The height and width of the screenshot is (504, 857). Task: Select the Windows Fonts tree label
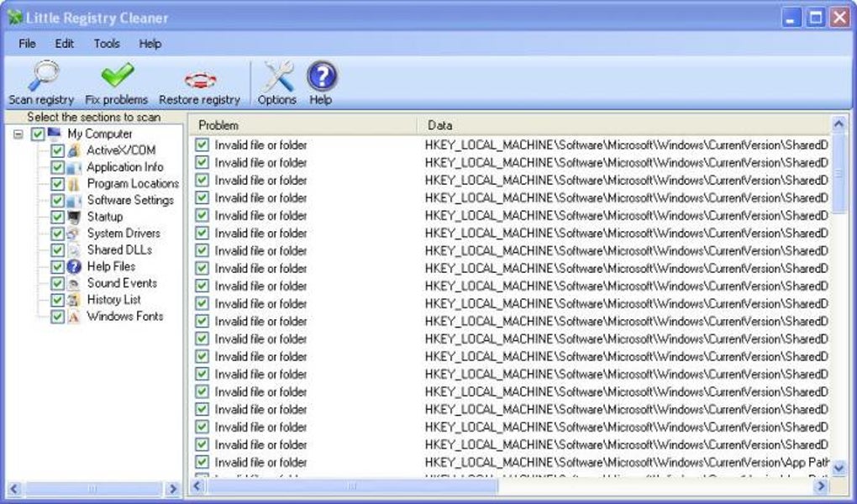[x=125, y=317]
